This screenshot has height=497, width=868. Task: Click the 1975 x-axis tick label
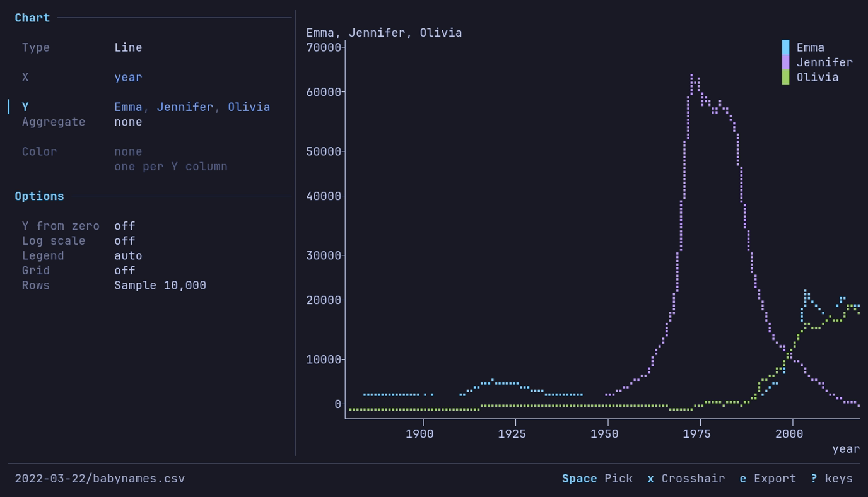(696, 434)
